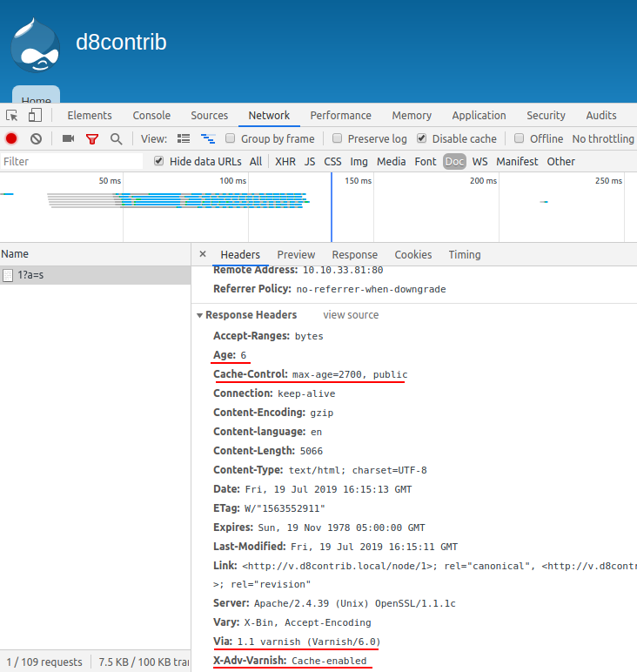Click the Filter text input field

point(71,161)
